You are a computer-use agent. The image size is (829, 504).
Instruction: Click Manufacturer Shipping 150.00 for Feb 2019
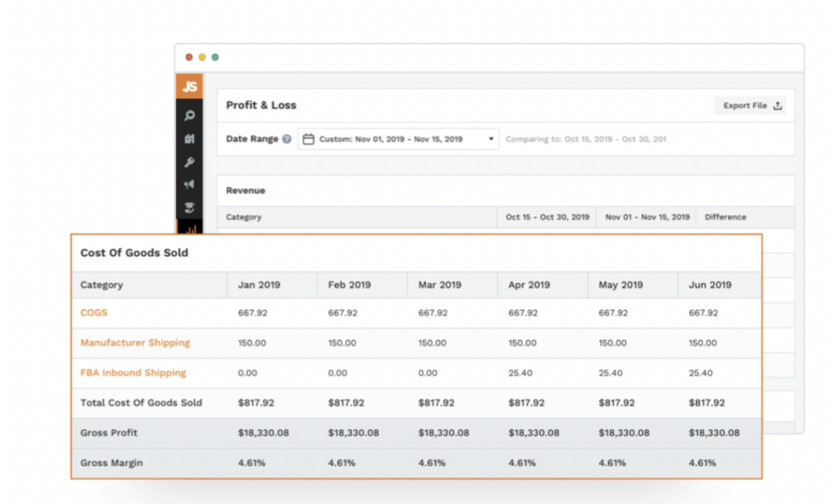click(x=342, y=343)
